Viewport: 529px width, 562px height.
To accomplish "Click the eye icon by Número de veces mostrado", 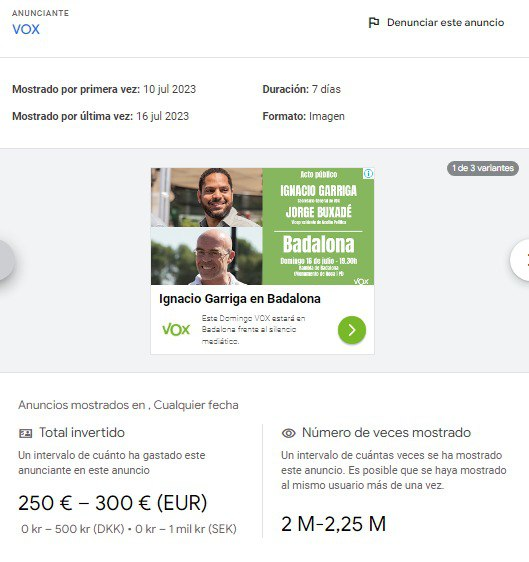I will (289, 433).
